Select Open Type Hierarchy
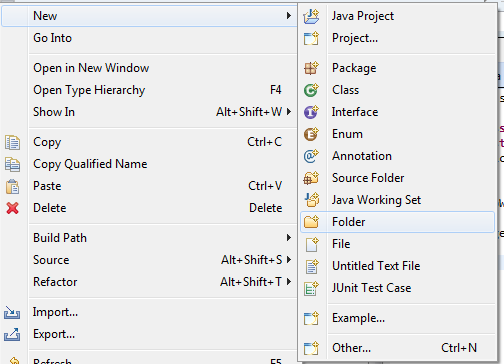The width and height of the screenshot is (504, 364). coord(89,90)
